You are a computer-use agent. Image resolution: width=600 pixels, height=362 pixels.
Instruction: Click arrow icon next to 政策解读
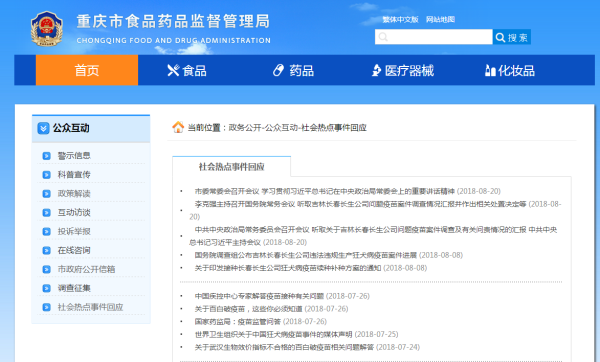point(46,194)
